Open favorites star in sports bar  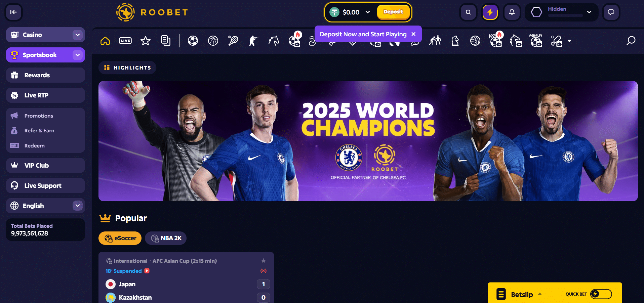coord(146,41)
